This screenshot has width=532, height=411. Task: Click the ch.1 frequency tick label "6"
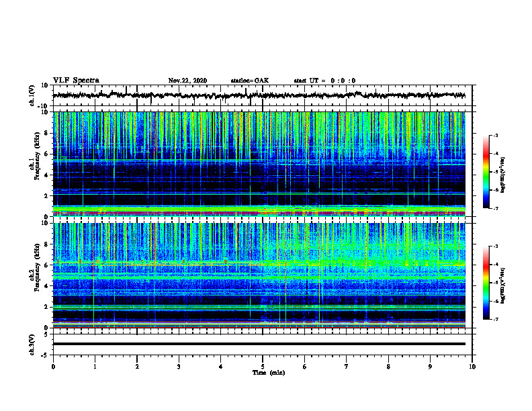coord(47,154)
